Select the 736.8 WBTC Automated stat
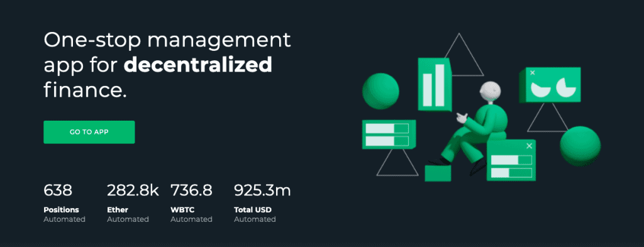Viewport: 644px width, 247px height. coord(191,203)
